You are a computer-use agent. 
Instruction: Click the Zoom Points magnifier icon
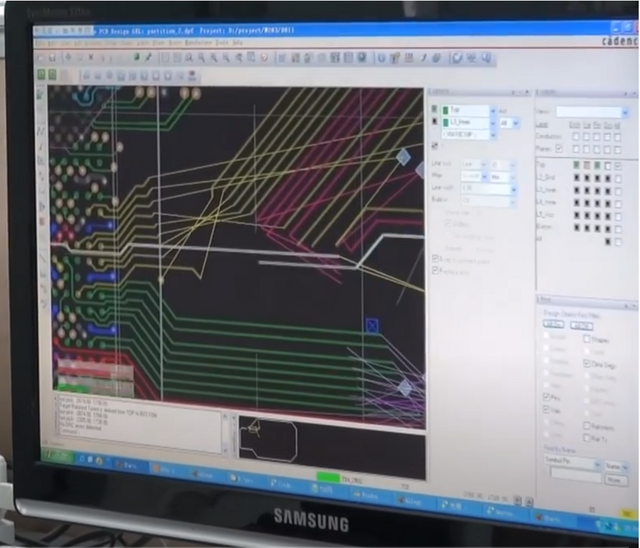coord(189,58)
